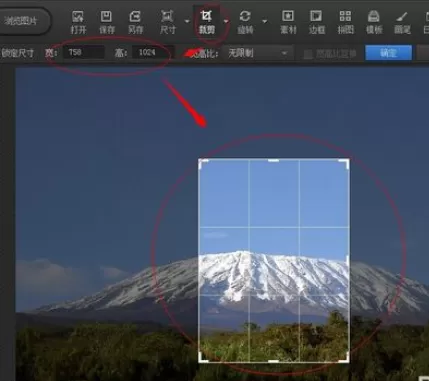The width and height of the screenshot is (429, 381).
Task: Confirm crop with blue 确定 button
Action: click(x=388, y=53)
